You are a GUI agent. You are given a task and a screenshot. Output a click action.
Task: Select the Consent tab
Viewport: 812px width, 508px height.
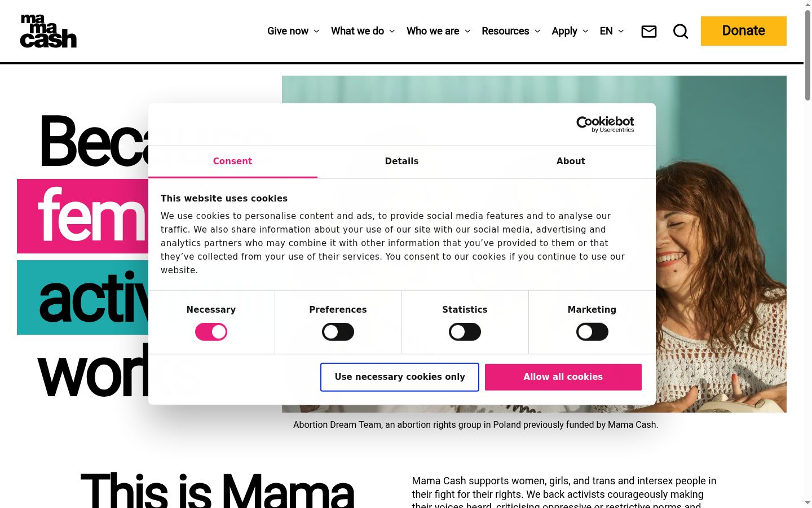pos(232,161)
